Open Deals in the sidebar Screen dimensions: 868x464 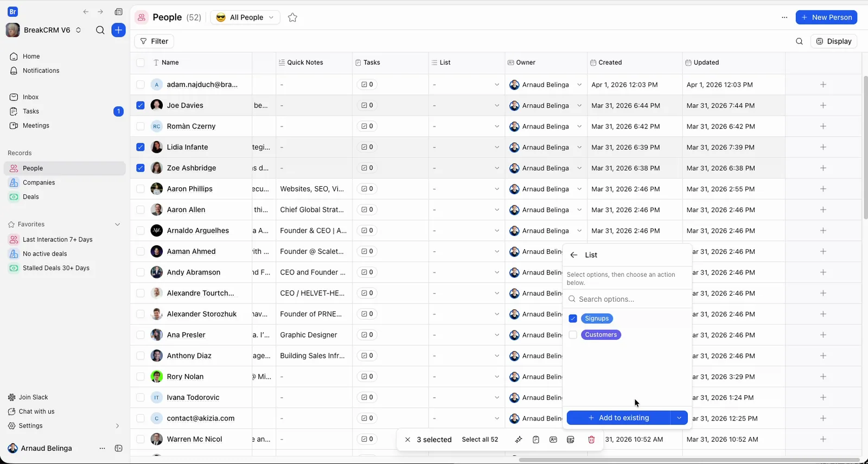31,197
